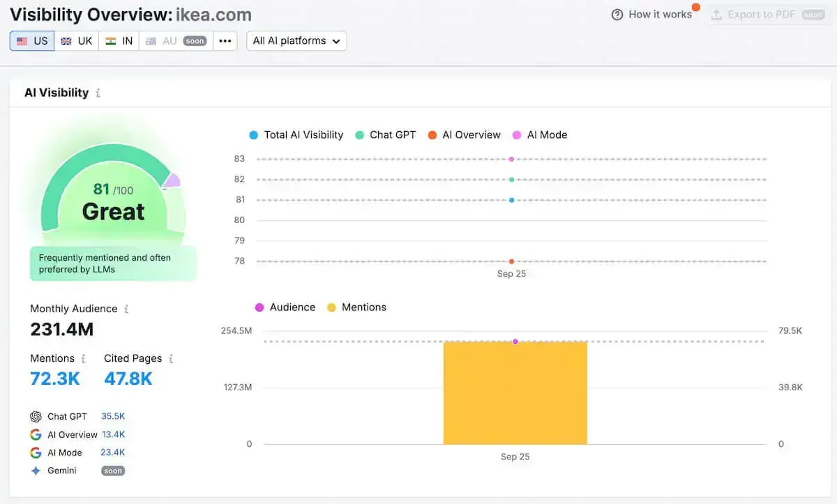Click the yellow Mentions bar for Sep 25
Screen dimensions: 837x504
tap(515, 394)
